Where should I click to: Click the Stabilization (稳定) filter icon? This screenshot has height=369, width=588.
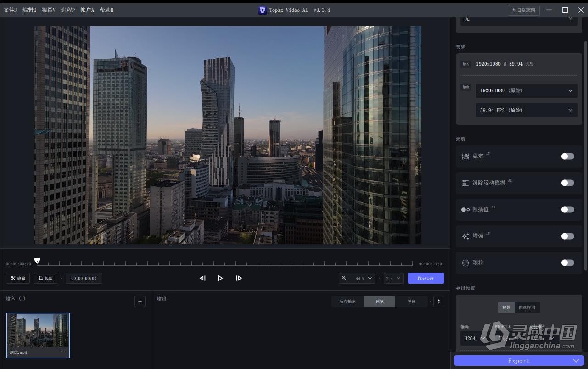coord(465,156)
